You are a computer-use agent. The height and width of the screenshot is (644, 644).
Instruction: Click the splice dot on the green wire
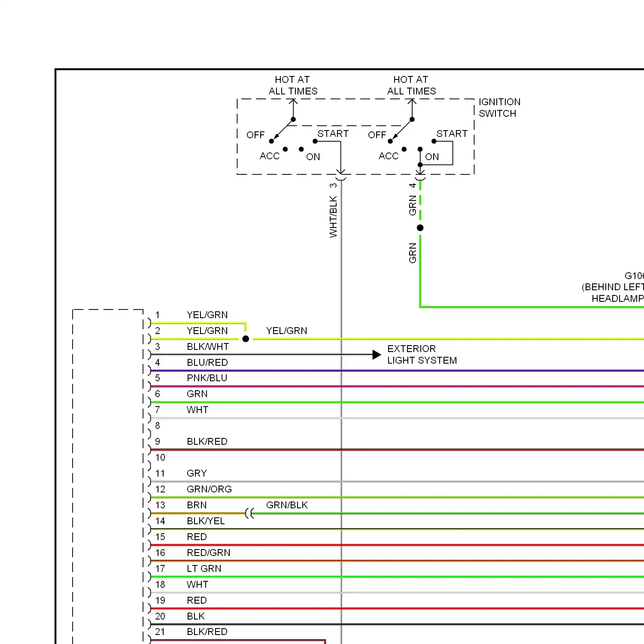pos(420,228)
